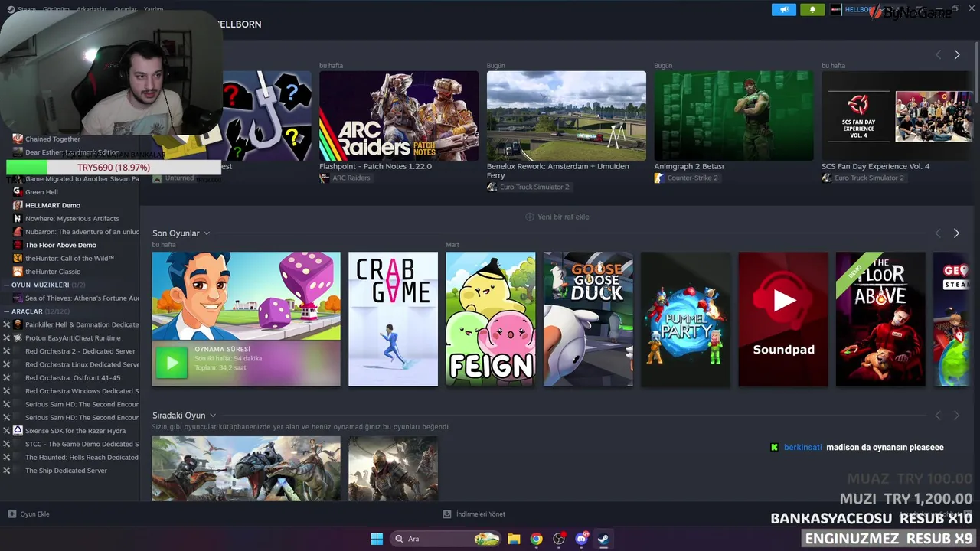Screen dimensions: 980x551
Task: Advance the Son Oyunlar shelf right arrow
Action: [x=956, y=233]
